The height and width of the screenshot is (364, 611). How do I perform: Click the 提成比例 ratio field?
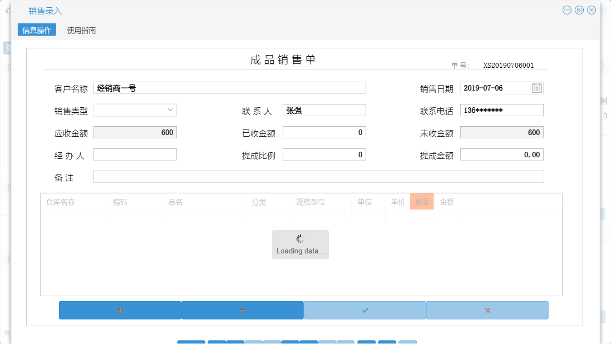(x=324, y=154)
